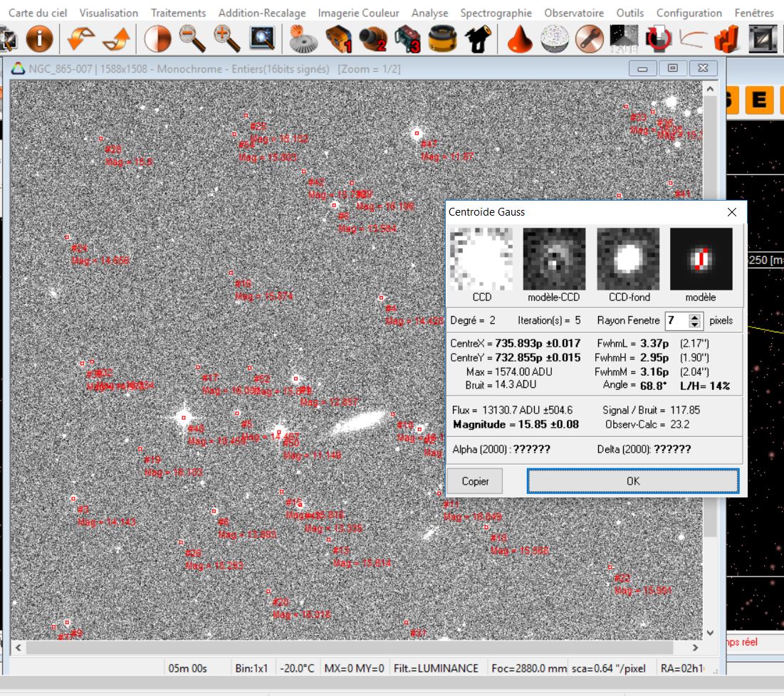Image resolution: width=784 pixels, height=696 pixels.
Task: Click Copier to copy centroid results
Action: tap(475, 481)
